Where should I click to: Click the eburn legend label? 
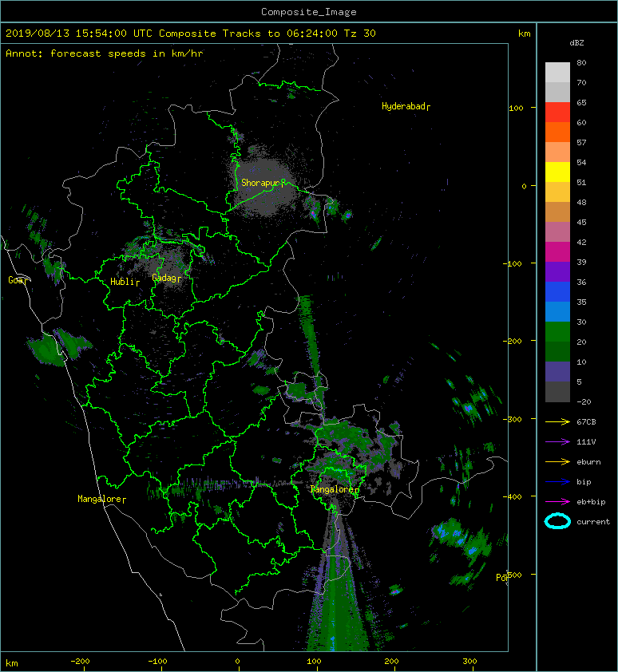pyautogui.click(x=588, y=462)
